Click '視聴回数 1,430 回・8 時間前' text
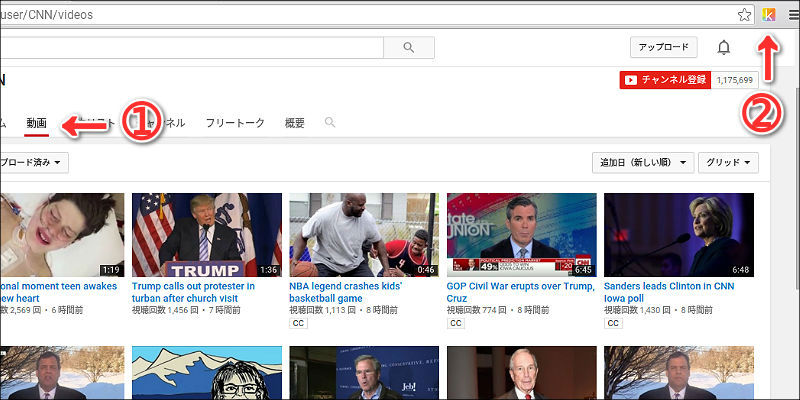This screenshot has height=400, width=800. click(658, 310)
